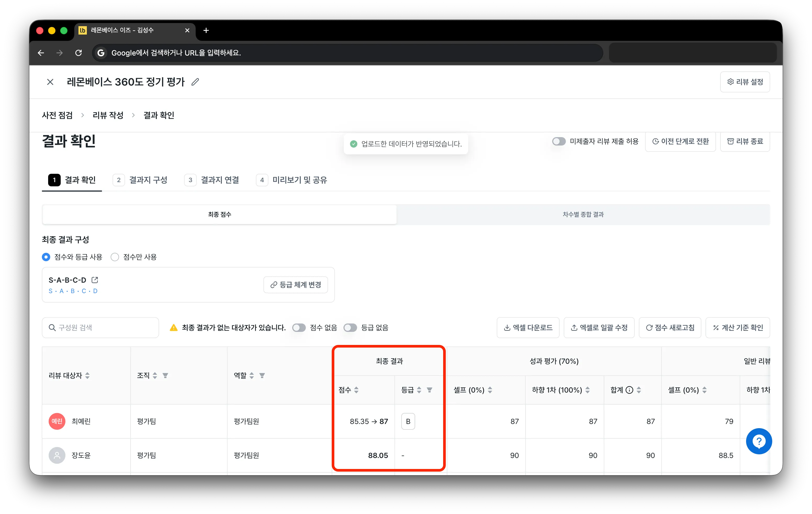Viewport: 812px width, 514px height.
Task: Sort the 역할 column arrows
Action: tap(252, 375)
